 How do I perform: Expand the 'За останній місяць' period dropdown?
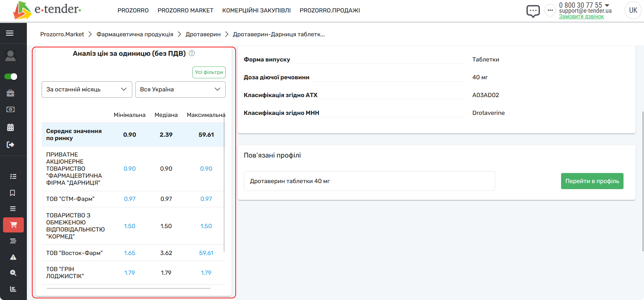[x=87, y=89]
